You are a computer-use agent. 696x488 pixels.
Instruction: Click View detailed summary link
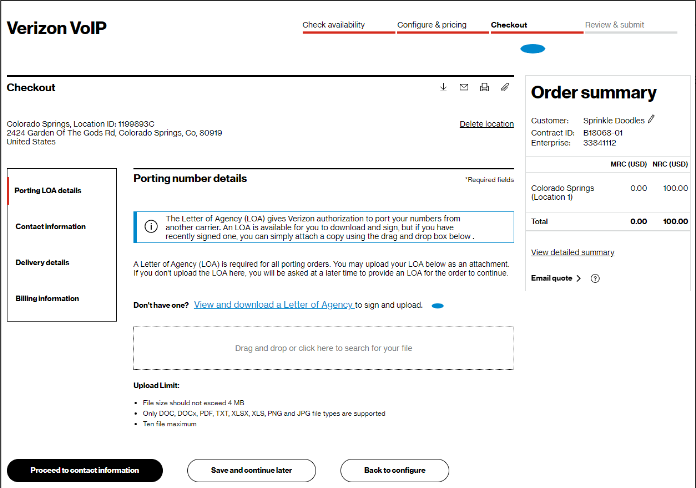pos(572,252)
